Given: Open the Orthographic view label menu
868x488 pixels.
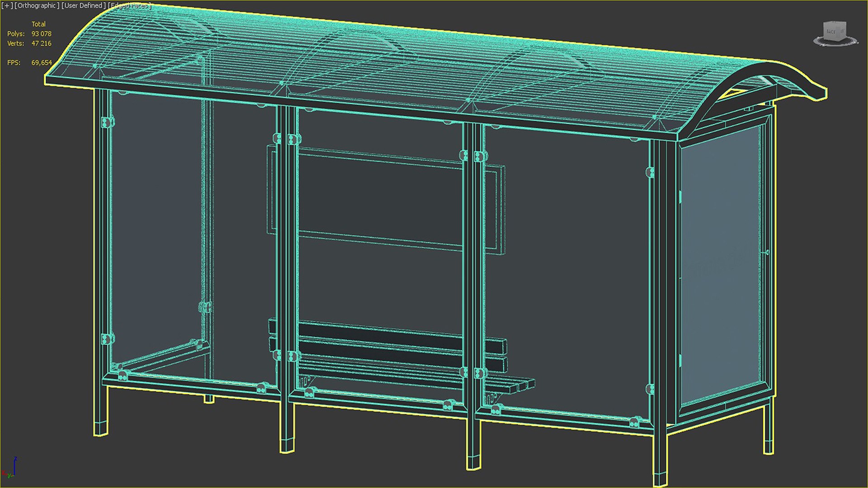Looking at the screenshot, I should click(x=37, y=6).
